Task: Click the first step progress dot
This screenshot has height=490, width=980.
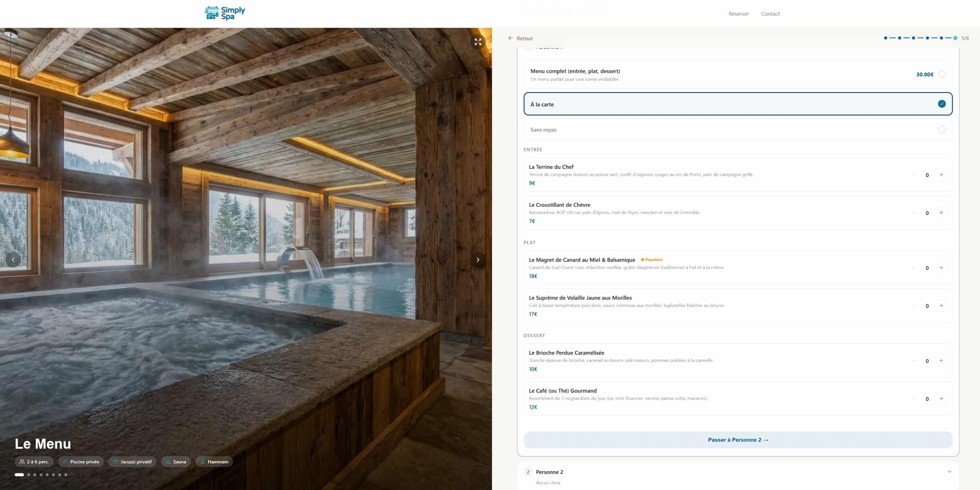Action: pos(885,38)
